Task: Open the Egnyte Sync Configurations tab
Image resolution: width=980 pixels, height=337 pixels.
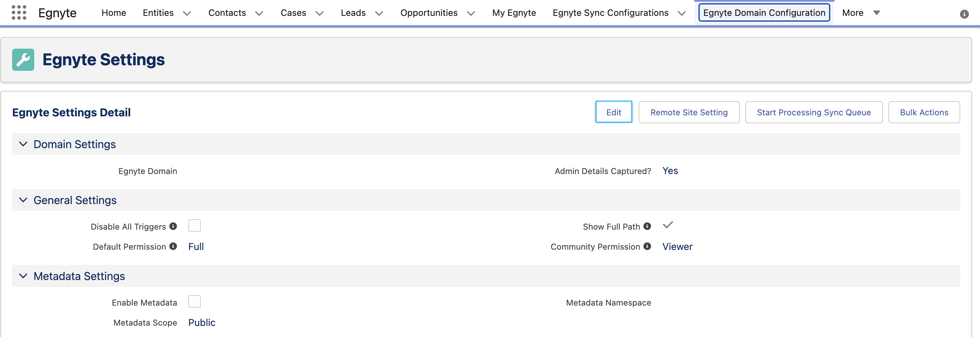Action: (610, 13)
